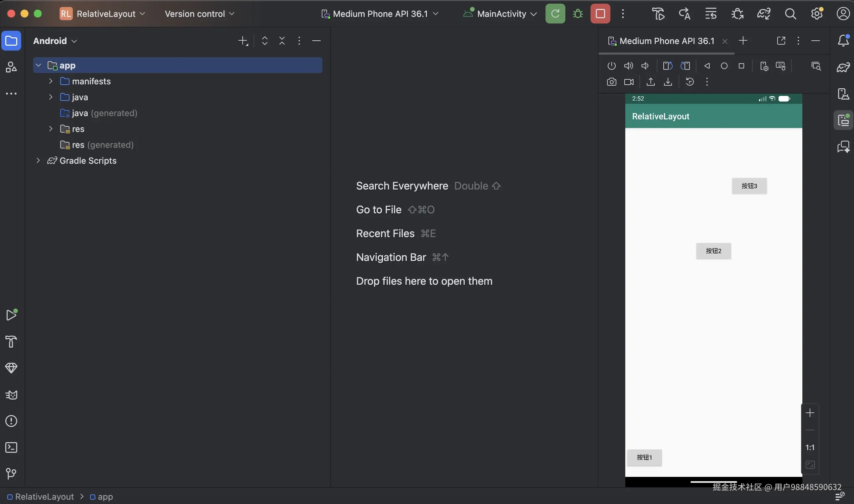Expand Gradle Scripts node
The height and width of the screenshot is (504, 854).
point(38,161)
